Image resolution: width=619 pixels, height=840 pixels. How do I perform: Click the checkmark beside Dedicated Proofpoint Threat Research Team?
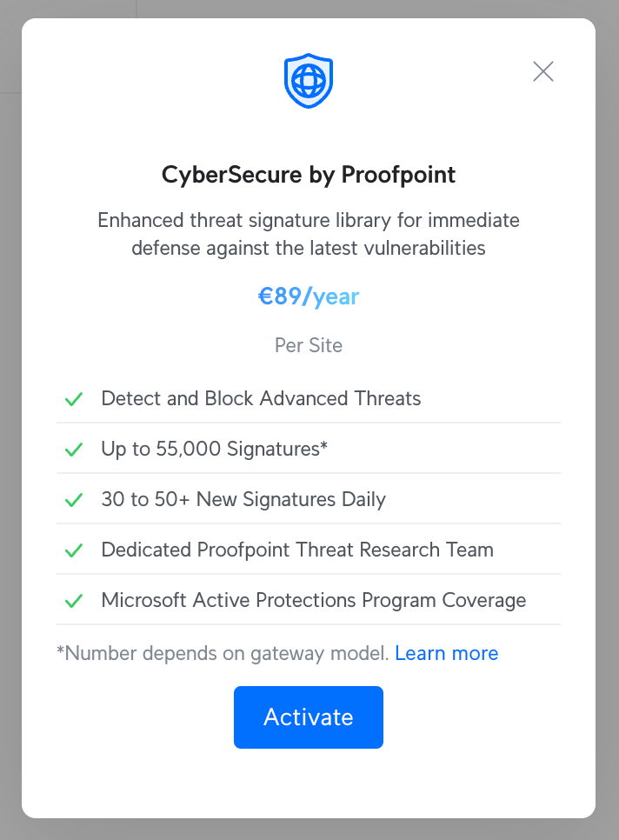[x=74, y=550]
